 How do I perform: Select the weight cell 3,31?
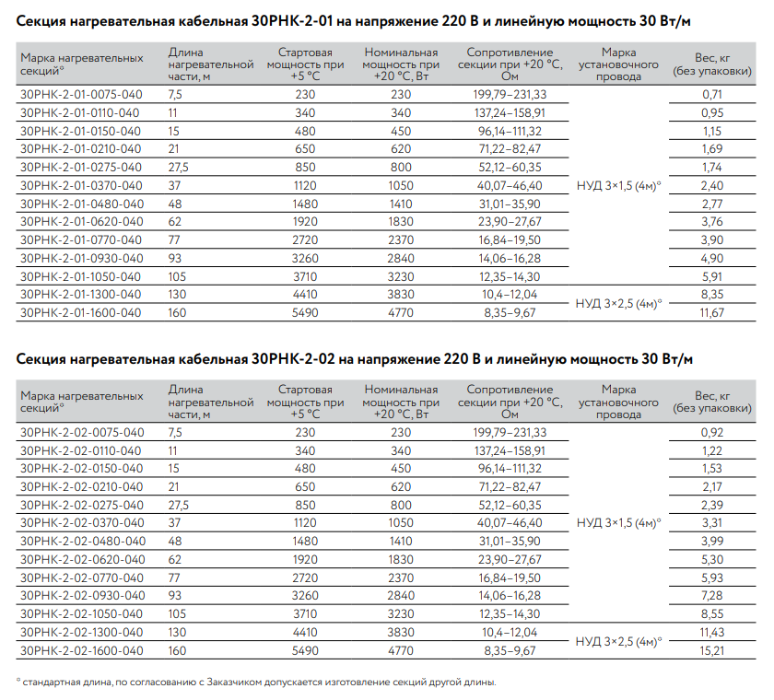coord(712,523)
